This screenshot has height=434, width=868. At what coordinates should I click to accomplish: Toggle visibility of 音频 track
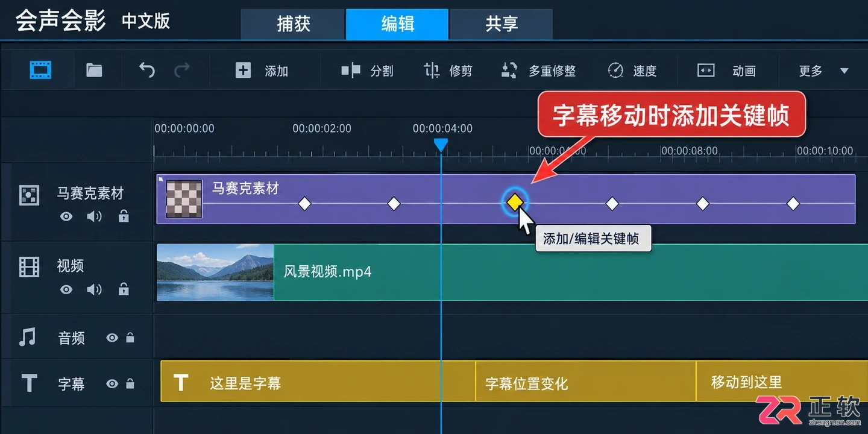112,338
